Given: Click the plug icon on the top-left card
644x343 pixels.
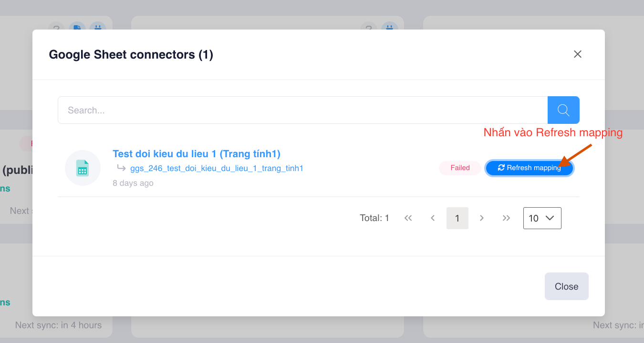Looking at the screenshot, I should pyautogui.click(x=97, y=28).
